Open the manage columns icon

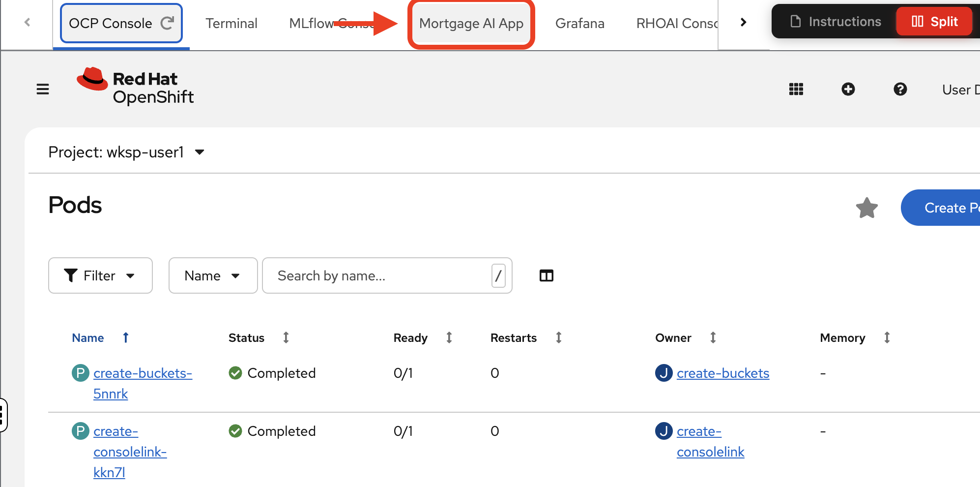tap(546, 275)
